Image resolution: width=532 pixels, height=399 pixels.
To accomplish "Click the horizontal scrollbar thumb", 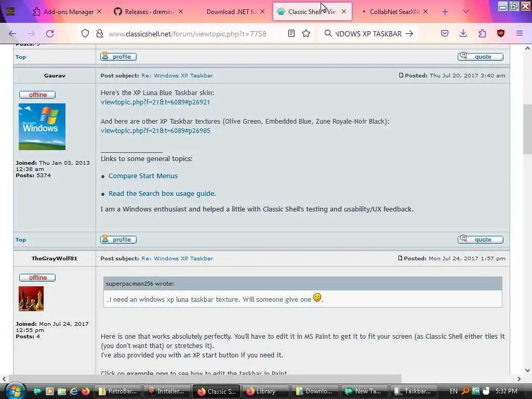I will 205,379.
